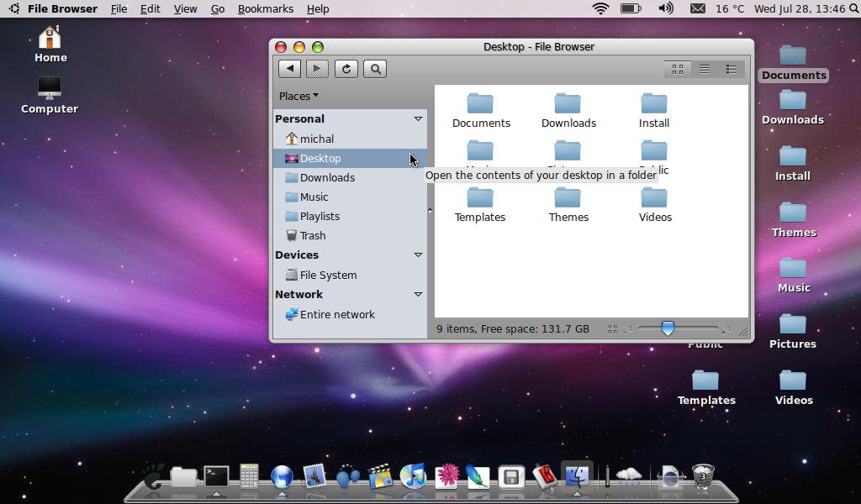The image size is (861, 504).
Task: Select the Downloads folder on the desktop
Action: [793, 108]
